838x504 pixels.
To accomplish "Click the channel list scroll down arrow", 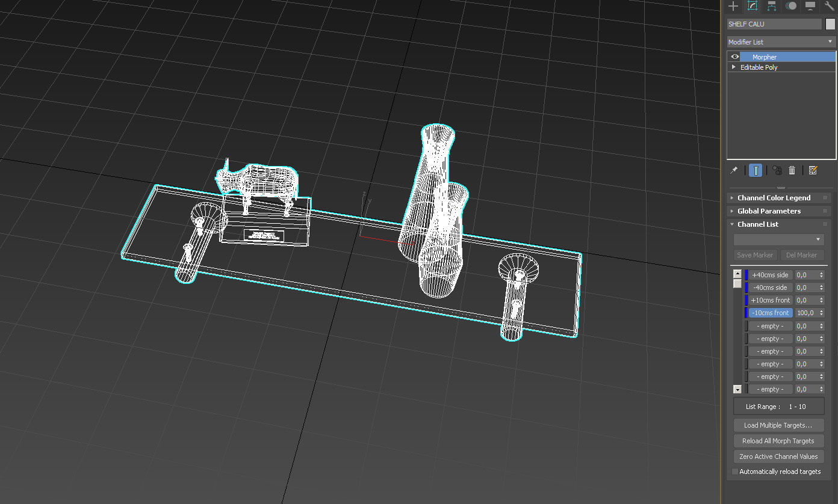I will click(x=737, y=390).
